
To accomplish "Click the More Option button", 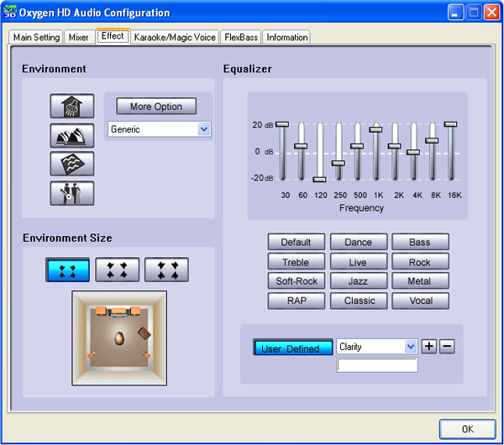I will point(156,107).
